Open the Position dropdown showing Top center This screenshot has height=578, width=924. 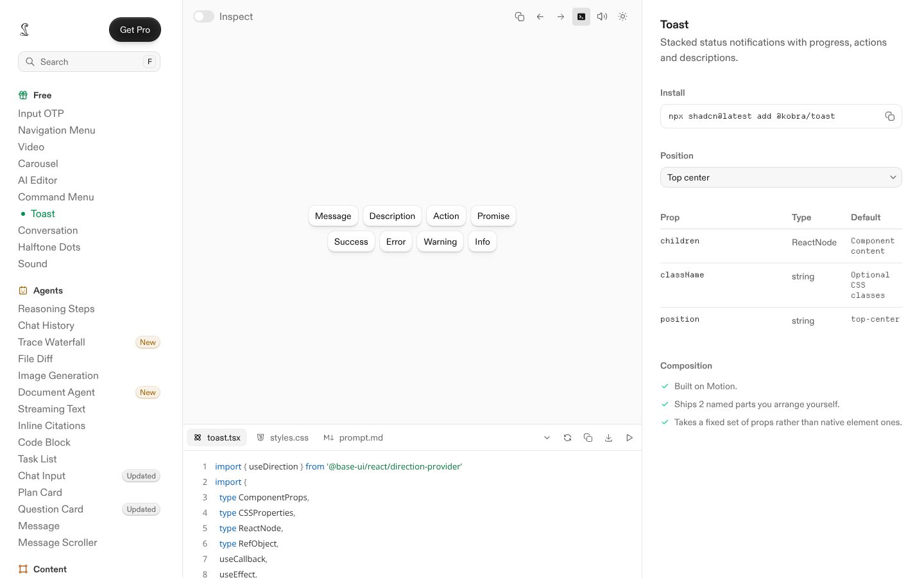pyautogui.click(x=781, y=177)
